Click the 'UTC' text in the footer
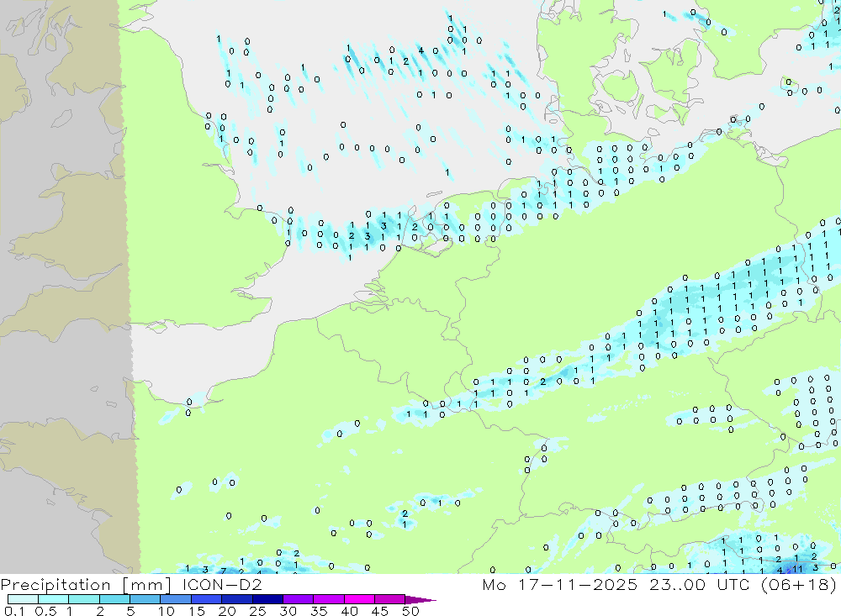841x616 pixels. [733, 584]
